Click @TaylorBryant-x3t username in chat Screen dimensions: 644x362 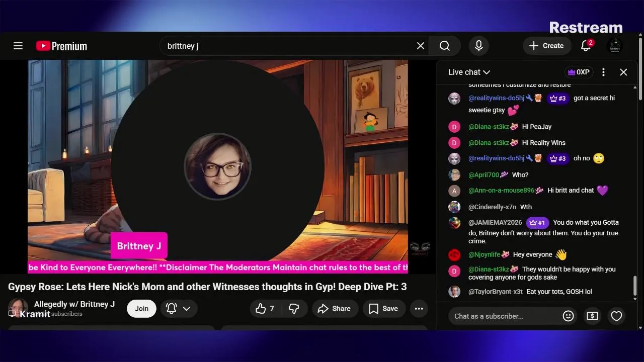click(496, 292)
